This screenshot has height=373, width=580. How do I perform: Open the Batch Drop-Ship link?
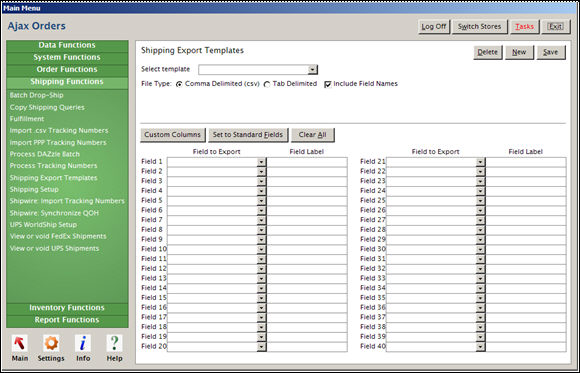pos(37,95)
